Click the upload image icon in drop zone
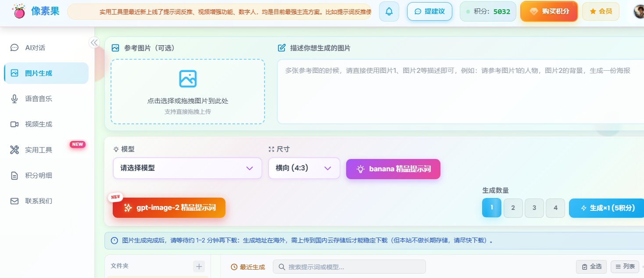 pos(188,79)
